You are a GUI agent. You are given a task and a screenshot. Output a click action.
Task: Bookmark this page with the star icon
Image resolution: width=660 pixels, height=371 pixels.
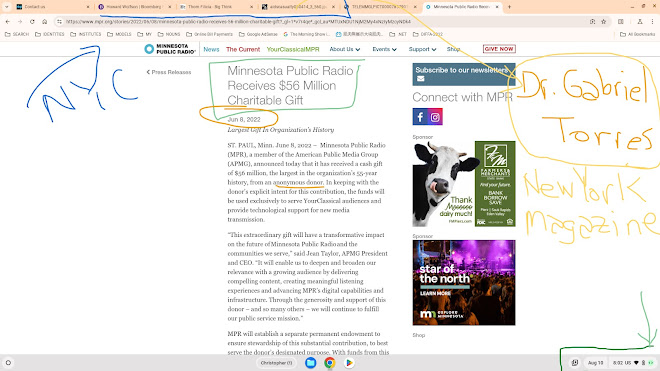click(604, 21)
